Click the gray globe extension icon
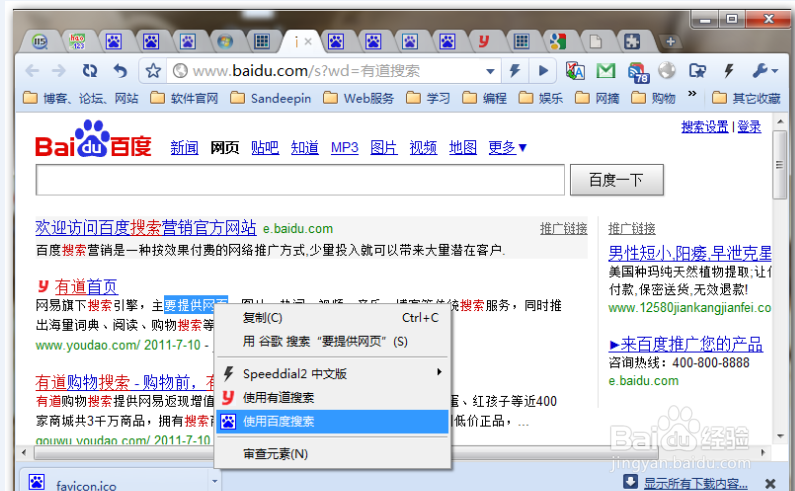The width and height of the screenshot is (795, 491). 667,71
